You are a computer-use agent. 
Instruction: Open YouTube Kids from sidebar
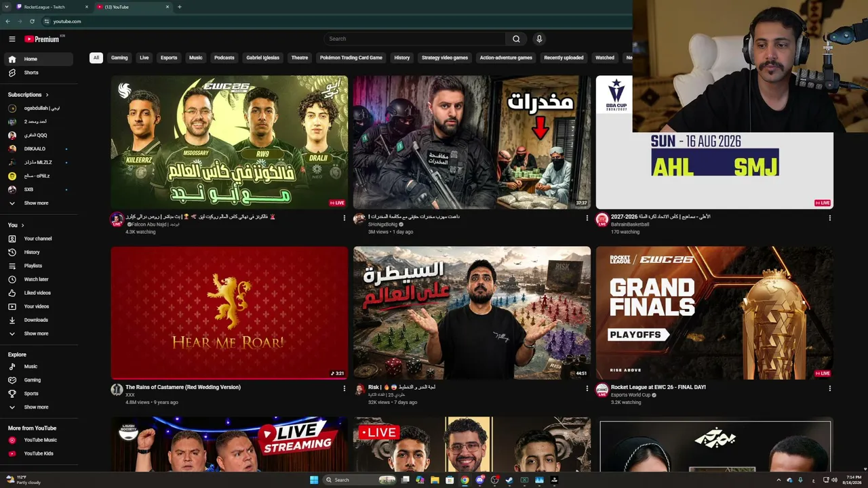point(38,453)
